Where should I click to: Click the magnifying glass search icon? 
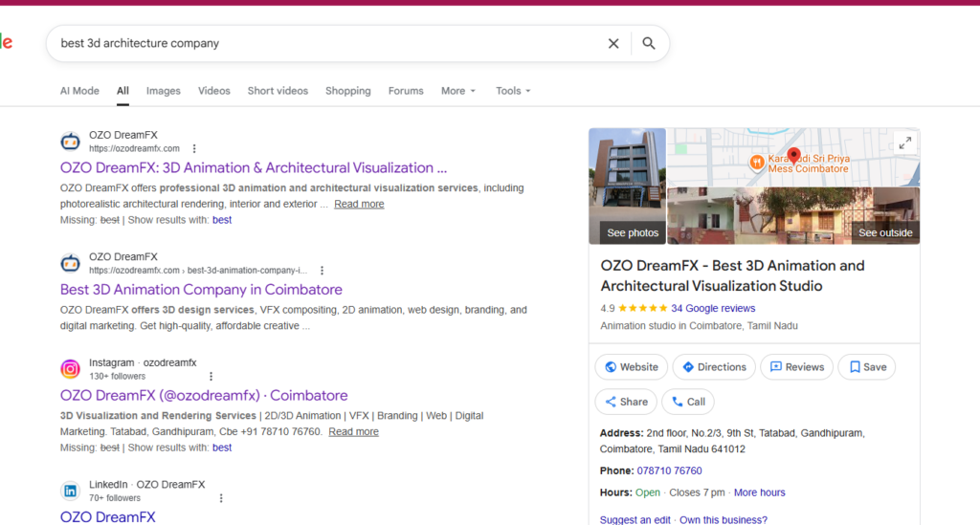(649, 43)
